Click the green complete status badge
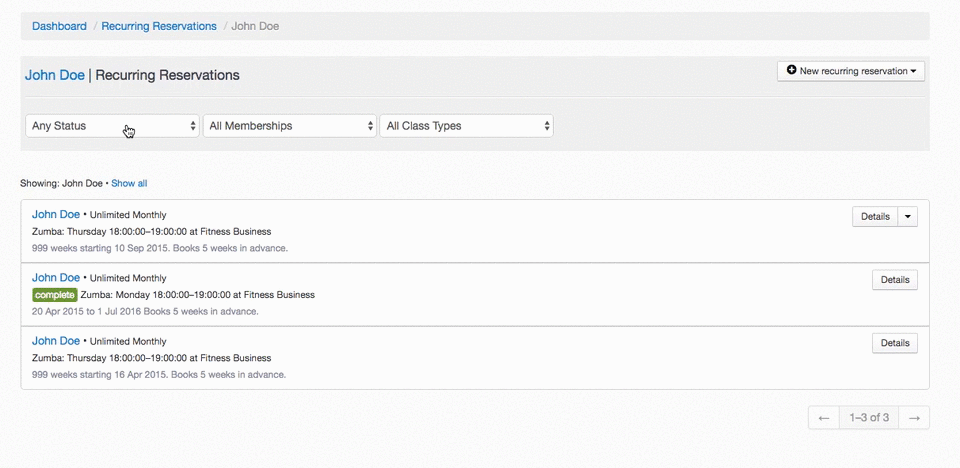960x468 pixels. click(54, 295)
